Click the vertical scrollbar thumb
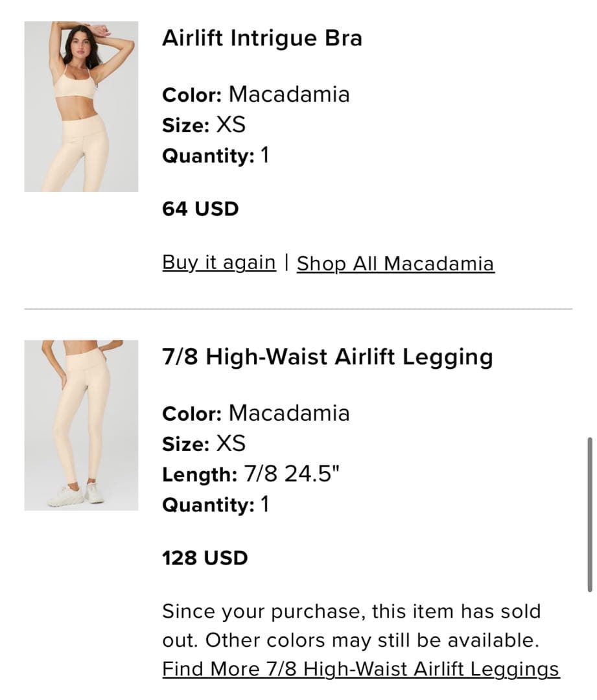The width and height of the screenshot is (597, 700). tap(589, 514)
